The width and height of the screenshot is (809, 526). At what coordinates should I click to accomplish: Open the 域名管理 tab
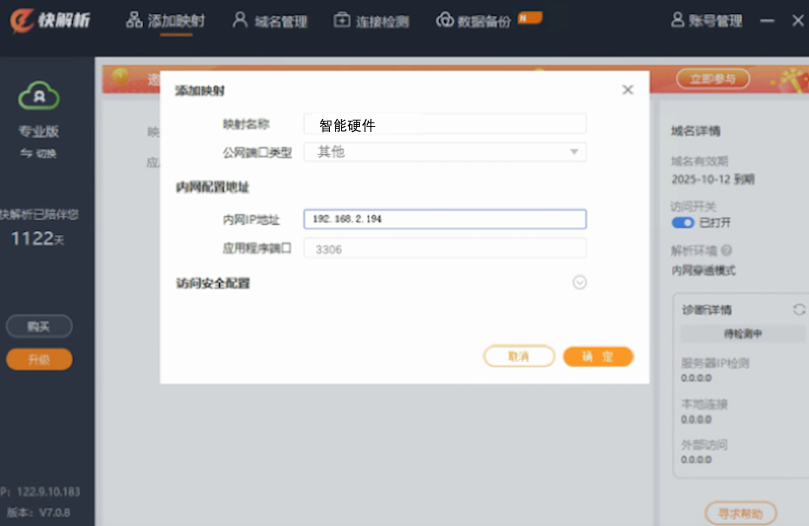tap(269, 21)
